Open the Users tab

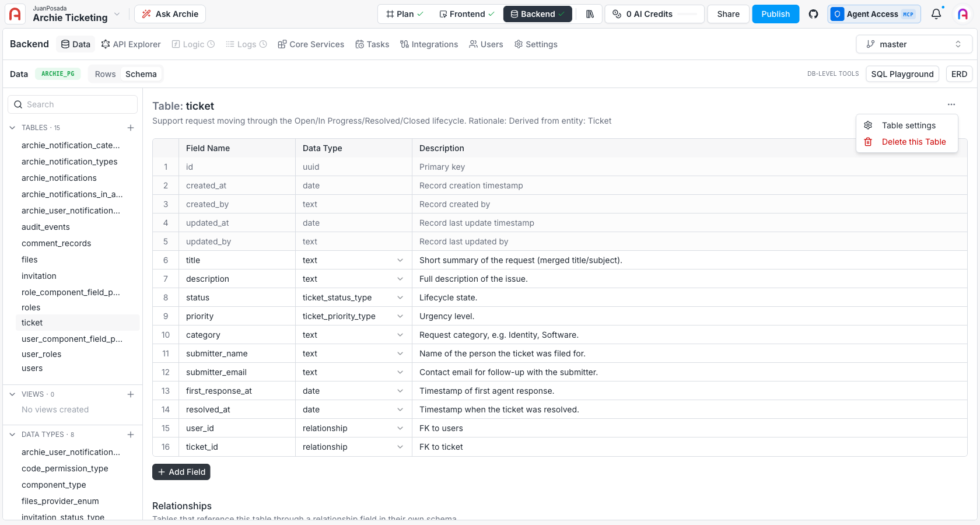click(486, 44)
